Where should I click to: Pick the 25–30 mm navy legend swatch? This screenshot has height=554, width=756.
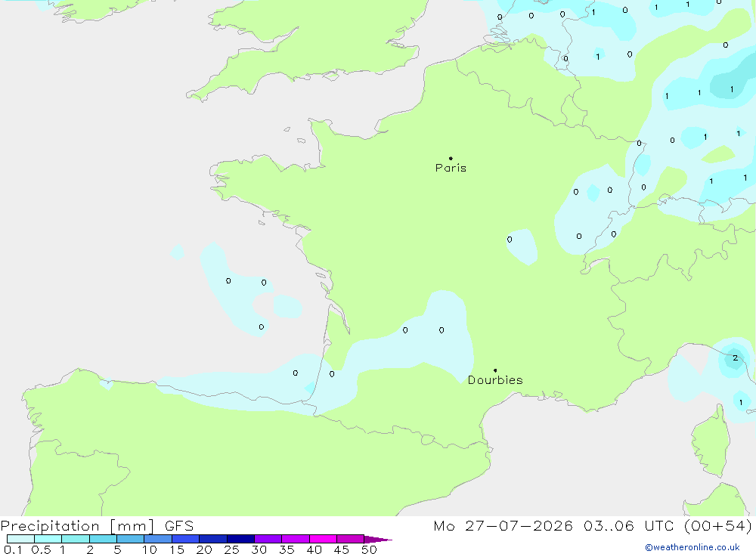click(240, 539)
